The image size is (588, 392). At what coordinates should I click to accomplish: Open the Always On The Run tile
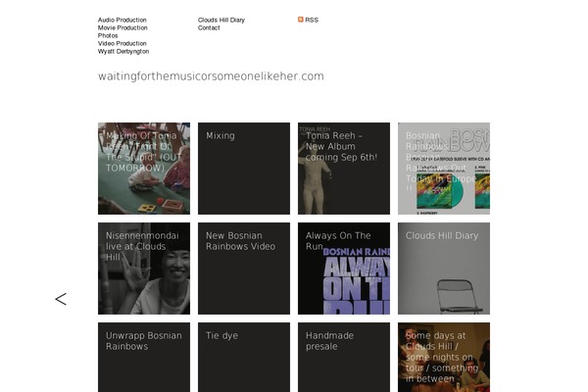(x=344, y=269)
